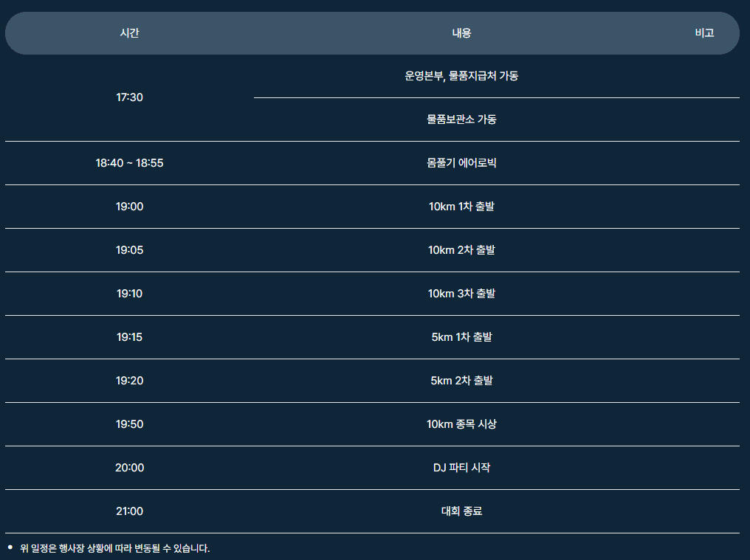Click the 10km 1차 출발 entry

point(461,207)
